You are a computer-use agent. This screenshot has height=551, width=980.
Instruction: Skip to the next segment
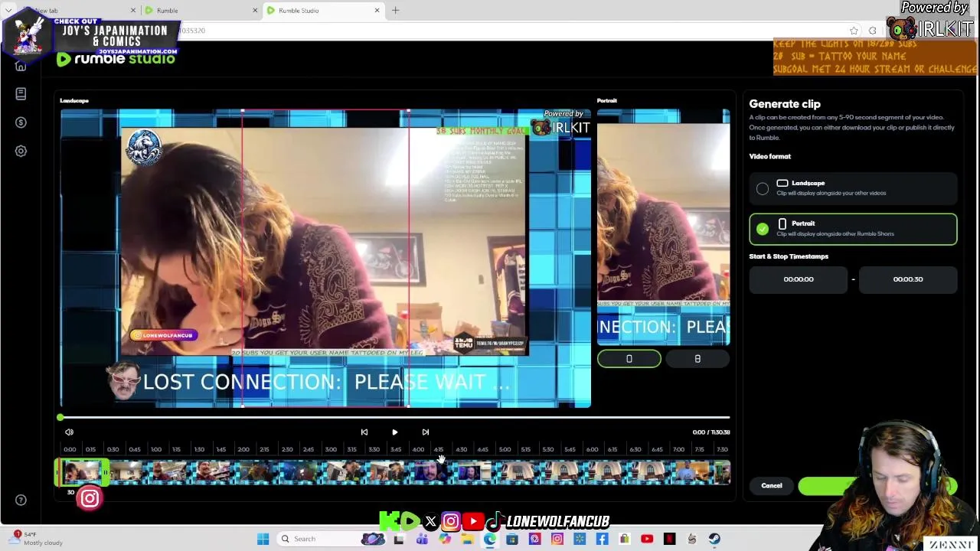tap(426, 432)
